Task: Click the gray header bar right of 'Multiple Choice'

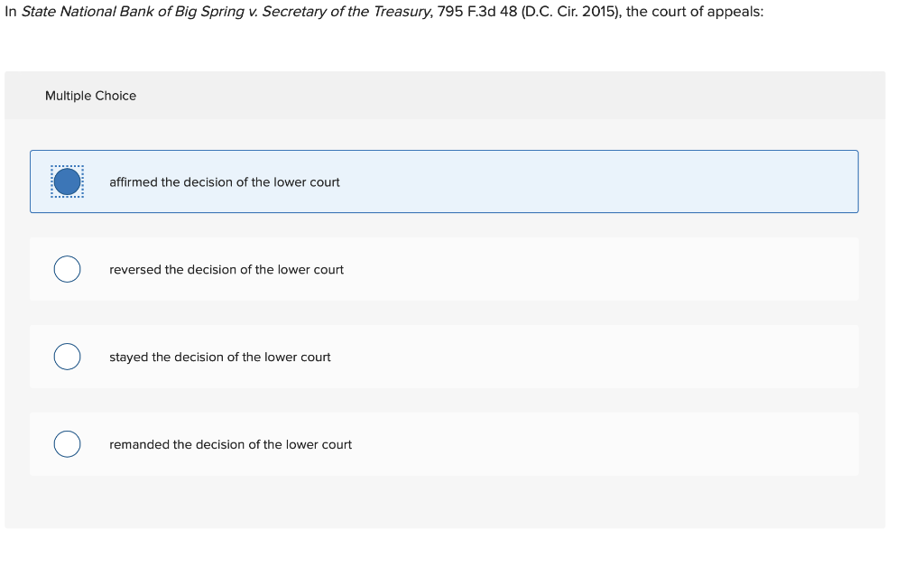Action: 541,96
